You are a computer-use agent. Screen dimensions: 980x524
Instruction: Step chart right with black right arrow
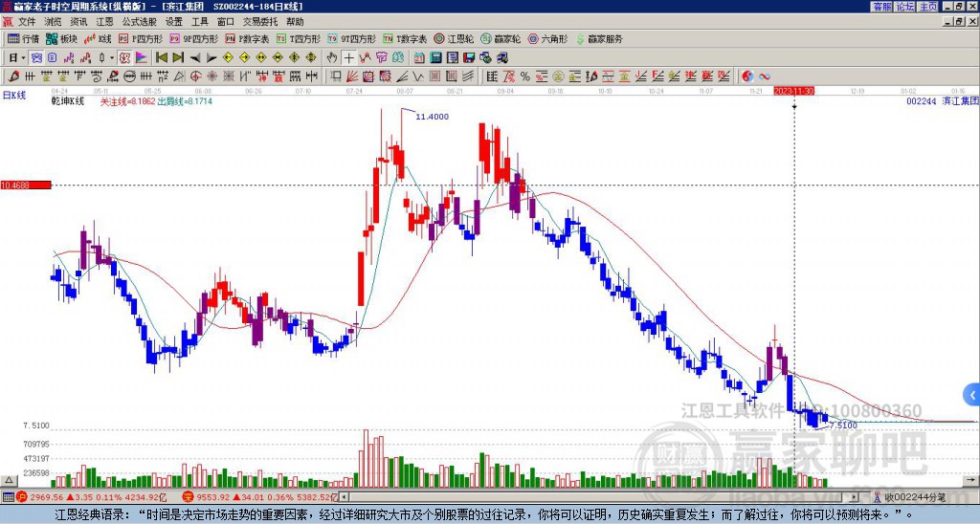[212, 58]
